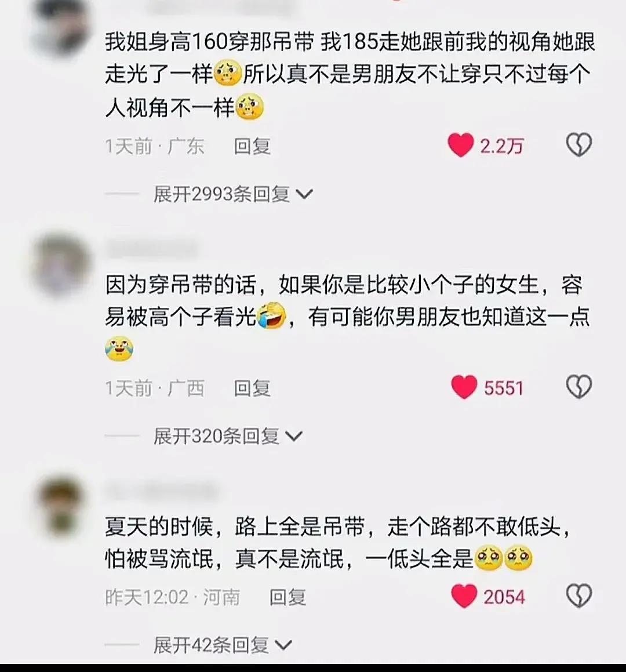
Task: Tap the comment text starting 夏天的时候
Action: [339, 543]
